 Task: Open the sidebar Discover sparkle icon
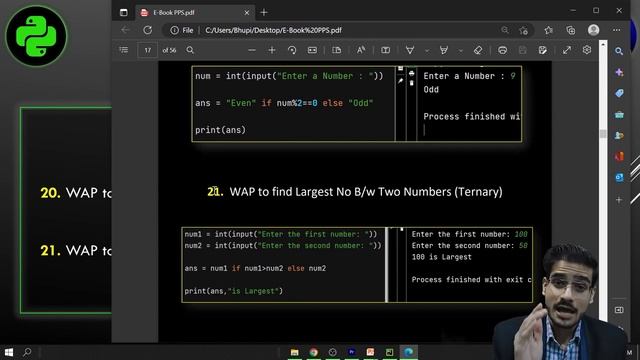coord(619,72)
